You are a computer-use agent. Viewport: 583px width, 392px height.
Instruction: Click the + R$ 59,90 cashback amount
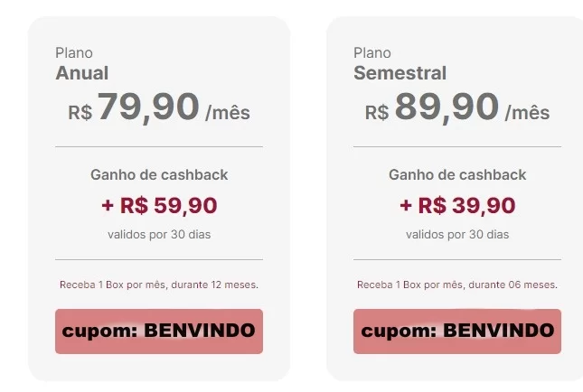159,205
